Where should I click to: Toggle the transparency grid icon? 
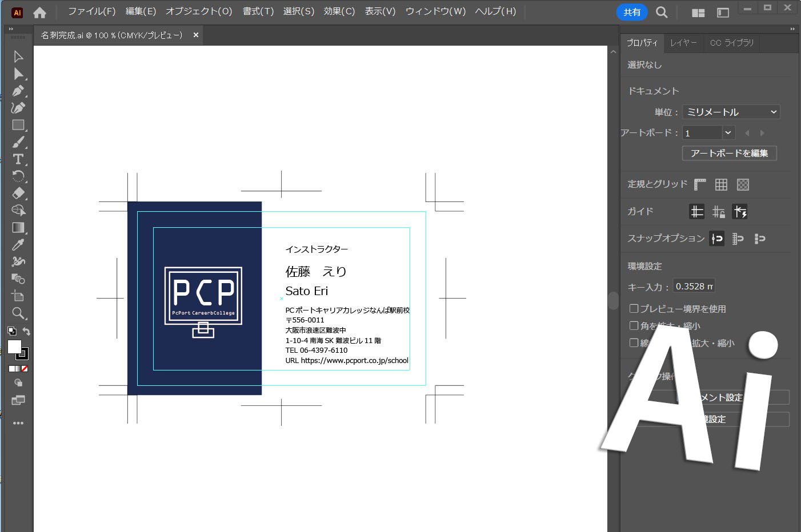point(743,184)
